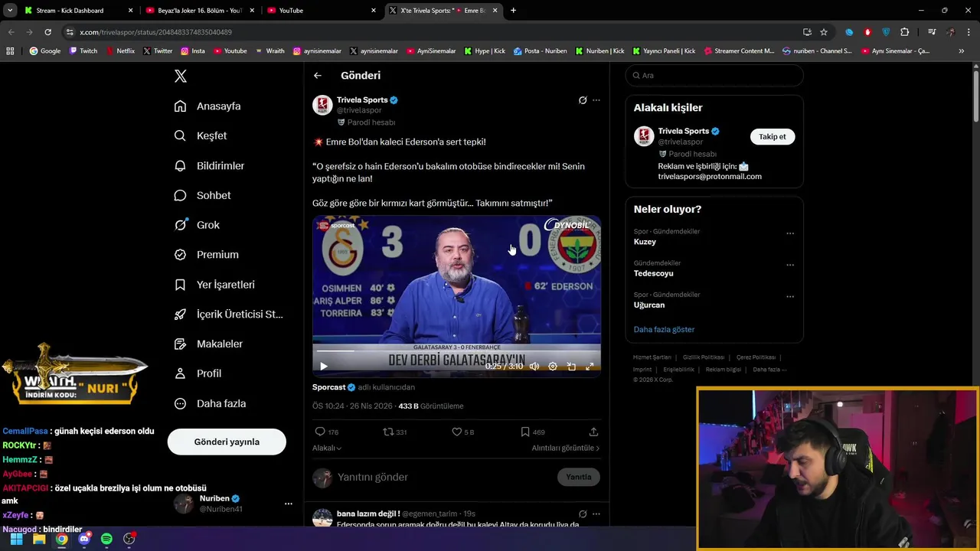Open Discord from the taskbar
The height and width of the screenshot is (551, 980).
point(84,539)
